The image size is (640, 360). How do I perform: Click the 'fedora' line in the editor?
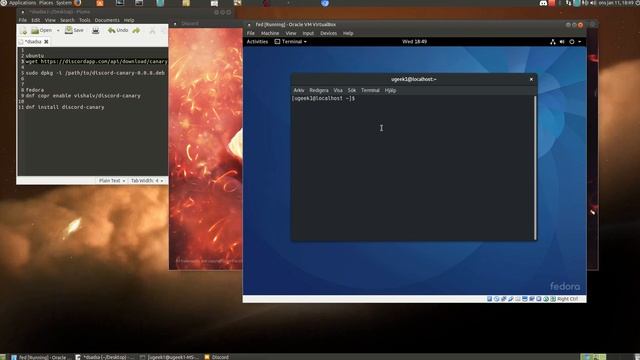click(35, 90)
